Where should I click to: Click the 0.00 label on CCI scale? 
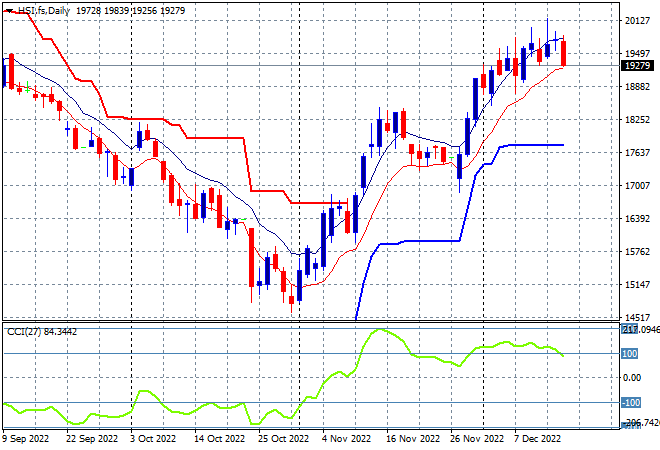(632, 378)
